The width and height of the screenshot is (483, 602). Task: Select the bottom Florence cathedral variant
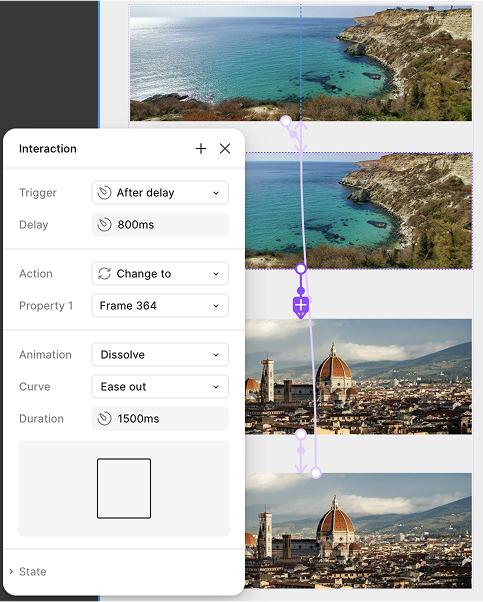point(359,531)
